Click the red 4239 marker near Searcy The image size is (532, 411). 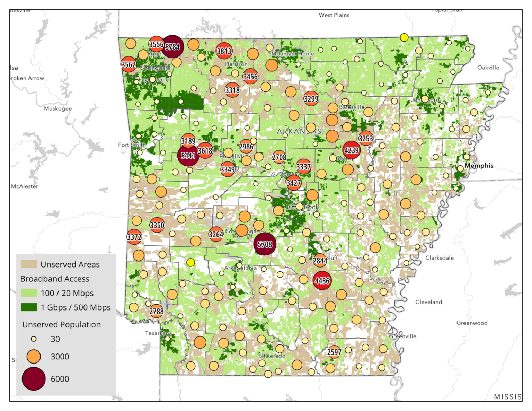(351, 150)
